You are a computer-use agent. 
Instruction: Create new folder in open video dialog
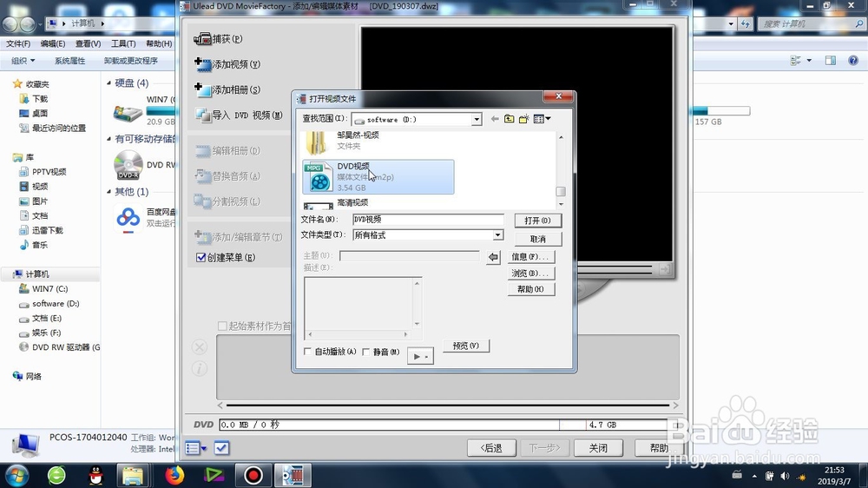click(523, 119)
